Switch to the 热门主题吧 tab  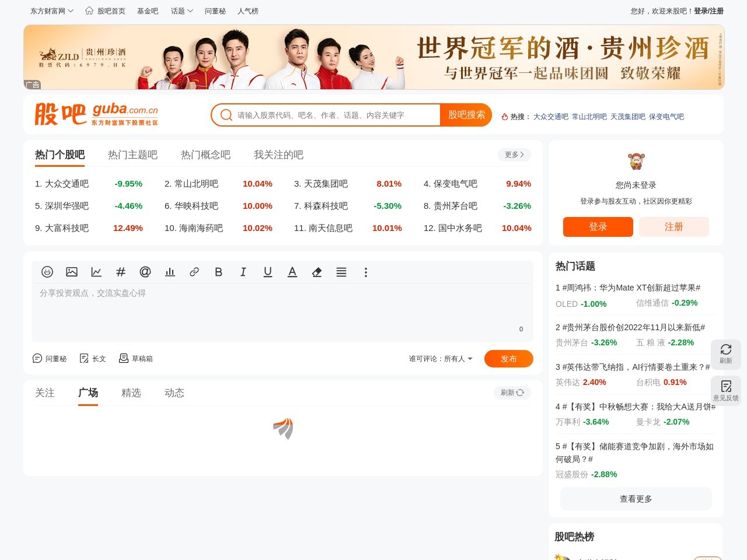coord(132,155)
